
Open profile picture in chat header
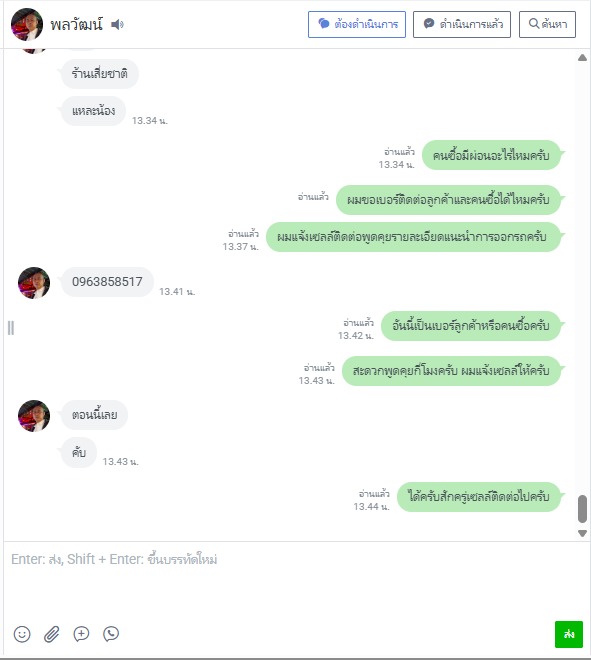click(27, 24)
